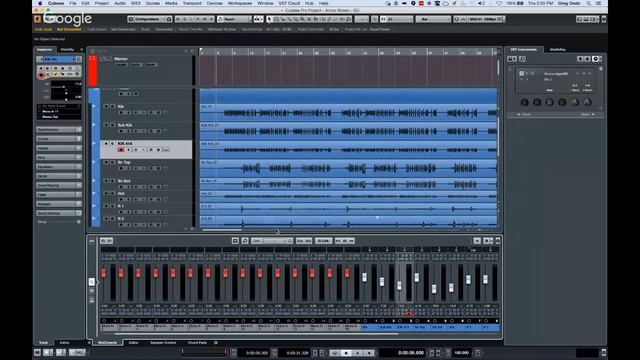640x360 pixels.
Task: Expand the Quick Controls inspector section
Action: pyautogui.click(x=59, y=213)
